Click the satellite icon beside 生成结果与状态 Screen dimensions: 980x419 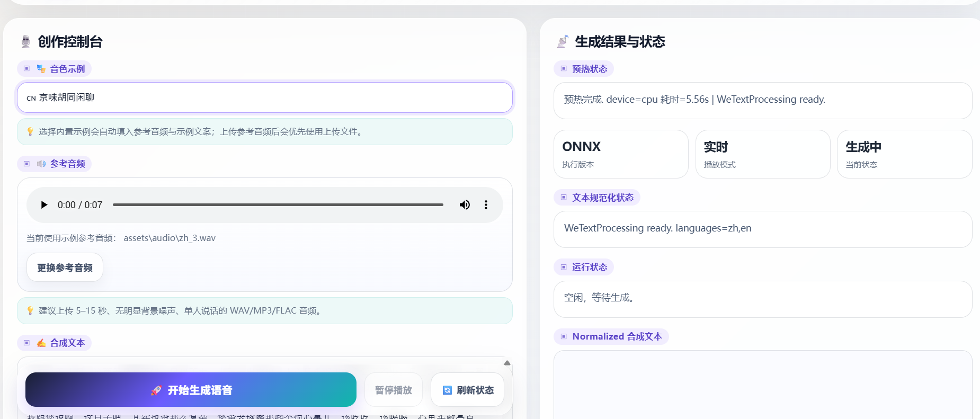click(563, 42)
